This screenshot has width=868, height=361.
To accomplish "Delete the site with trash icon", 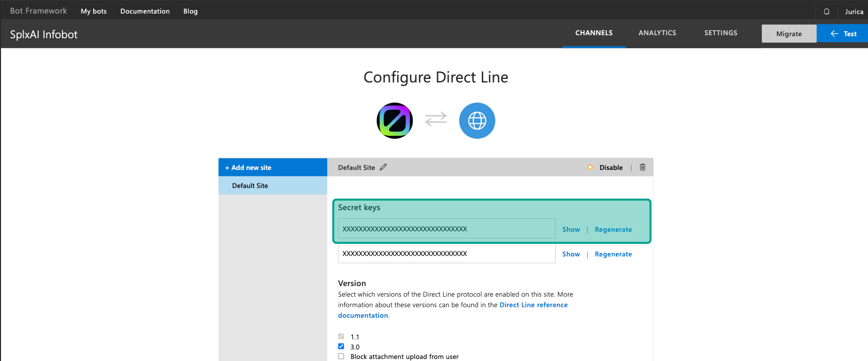I will pos(642,167).
